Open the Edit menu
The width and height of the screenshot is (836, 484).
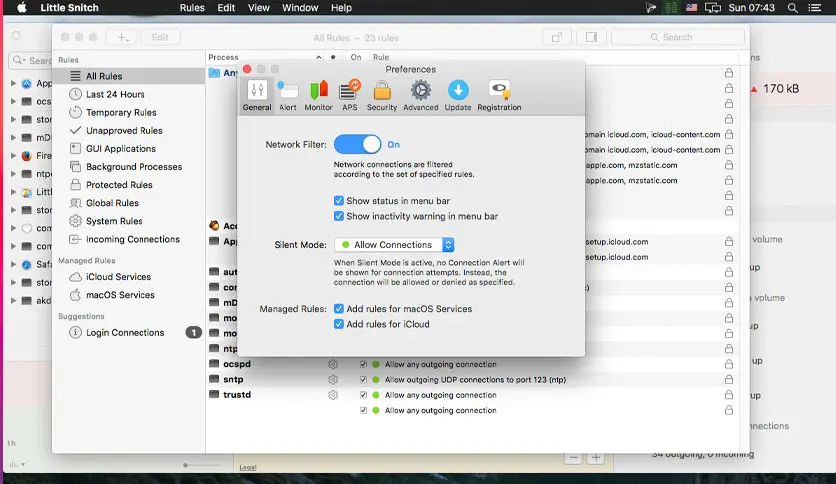pos(226,8)
